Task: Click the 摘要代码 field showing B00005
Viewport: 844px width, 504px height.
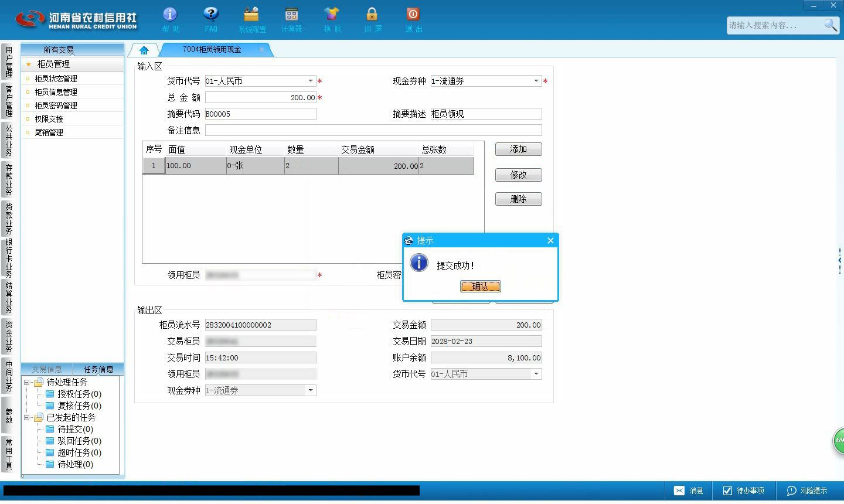Action: 260,114
